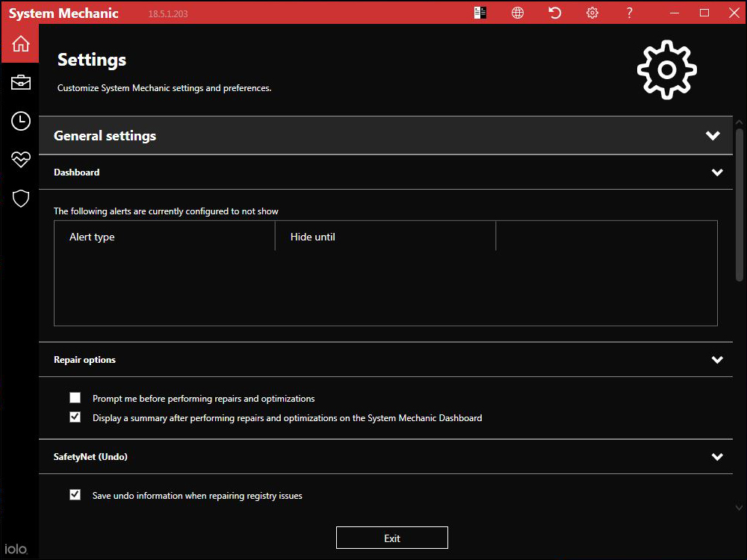Screen dimensions: 747x560
Task: Click the version number 18.5.1.203
Action: (x=167, y=13)
